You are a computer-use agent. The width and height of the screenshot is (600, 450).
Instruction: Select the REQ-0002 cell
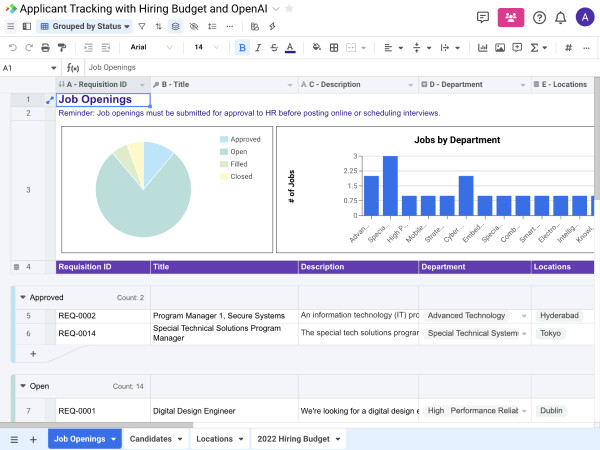(103, 316)
